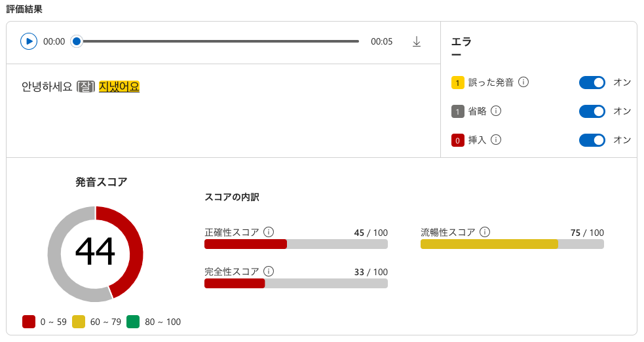
Task: Click the yellow 誤った発音 count badge
Action: click(x=458, y=83)
